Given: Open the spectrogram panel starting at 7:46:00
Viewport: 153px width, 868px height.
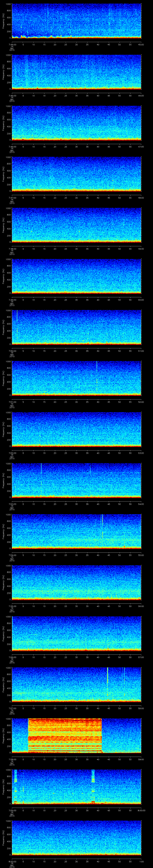Looking at the screenshot, I should click(x=76, y=123).
